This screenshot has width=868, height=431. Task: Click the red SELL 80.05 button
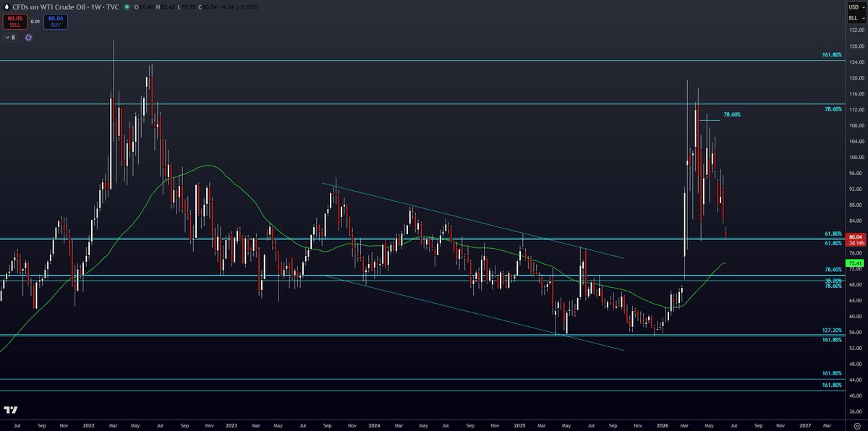(x=16, y=23)
